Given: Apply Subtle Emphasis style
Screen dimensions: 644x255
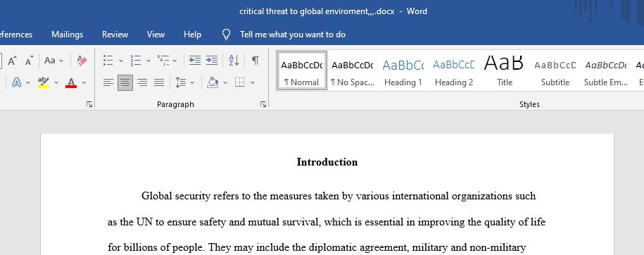Looking at the screenshot, I should pyautogui.click(x=606, y=70).
